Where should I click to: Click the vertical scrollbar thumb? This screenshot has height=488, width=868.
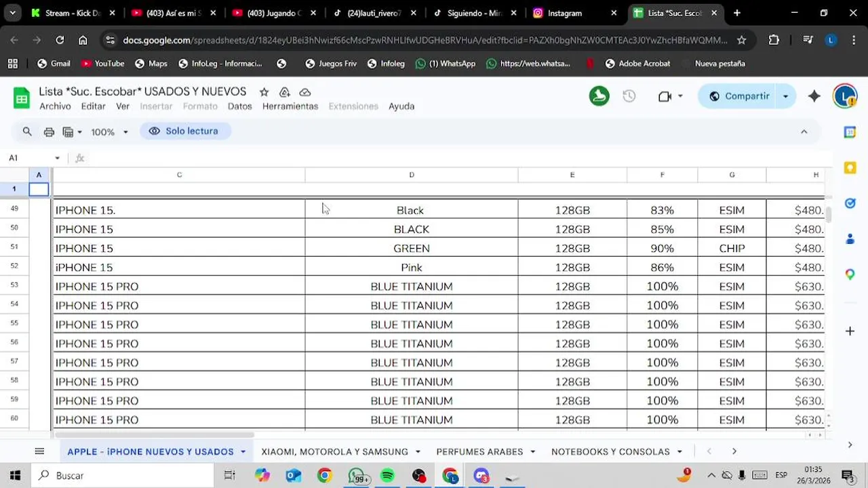tap(829, 215)
